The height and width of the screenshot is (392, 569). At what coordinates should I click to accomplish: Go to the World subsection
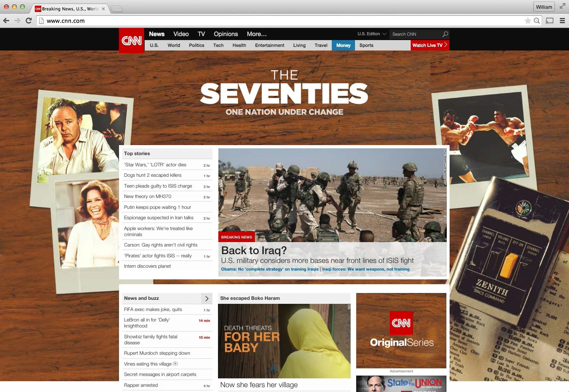174,45
